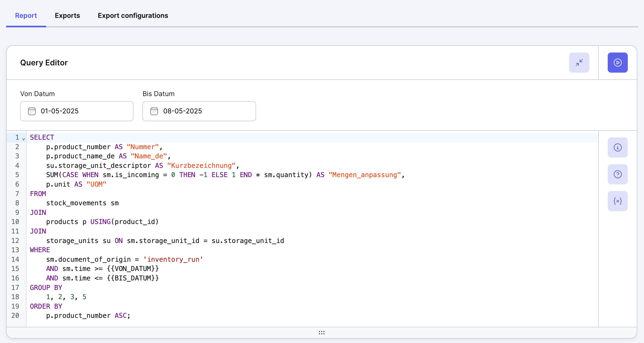This screenshot has height=343, width=644.
Task: Open the variables {x} icon
Action: point(617,201)
